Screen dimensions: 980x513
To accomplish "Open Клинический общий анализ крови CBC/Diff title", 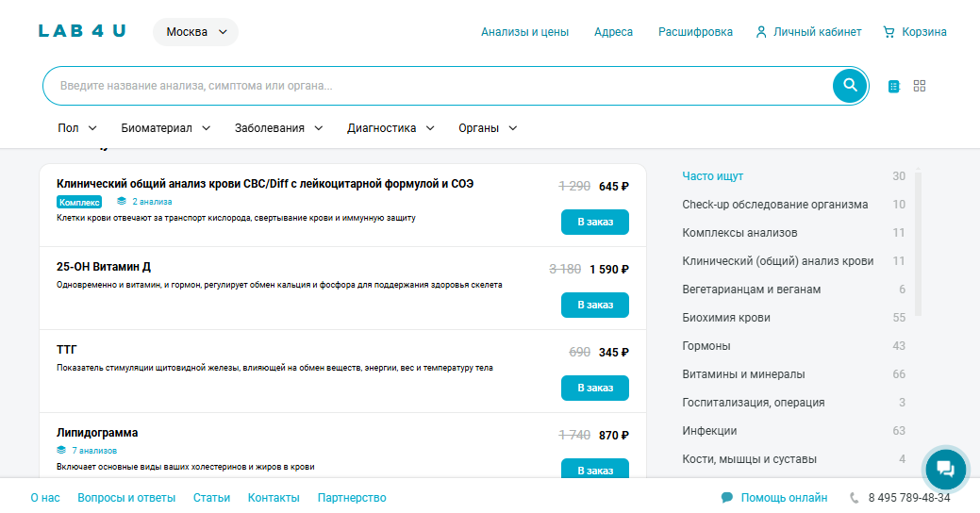I will [265, 184].
